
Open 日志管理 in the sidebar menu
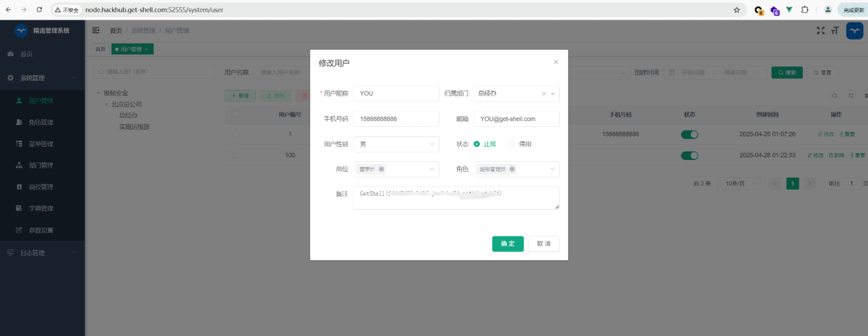pyautogui.click(x=32, y=253)
